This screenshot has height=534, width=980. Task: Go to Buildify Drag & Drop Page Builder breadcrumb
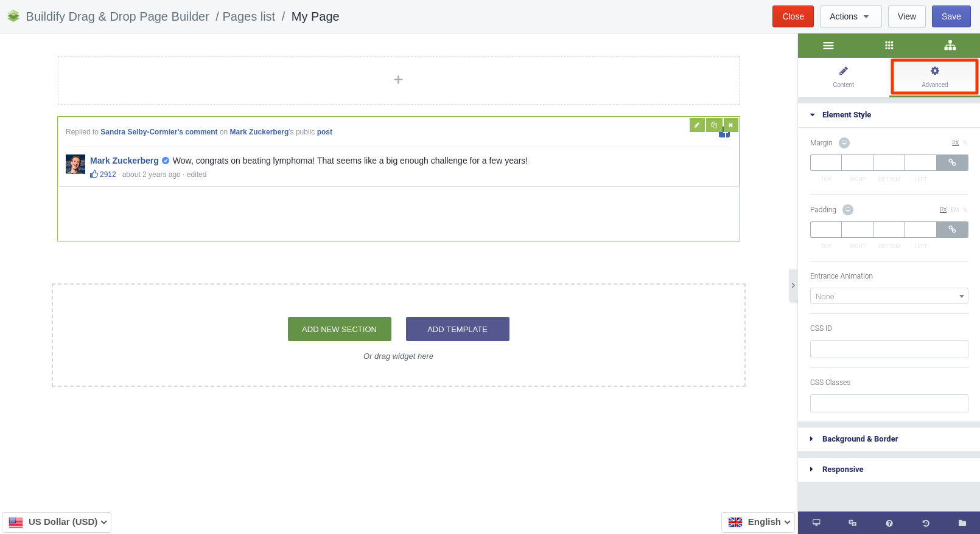coord(117,16)
